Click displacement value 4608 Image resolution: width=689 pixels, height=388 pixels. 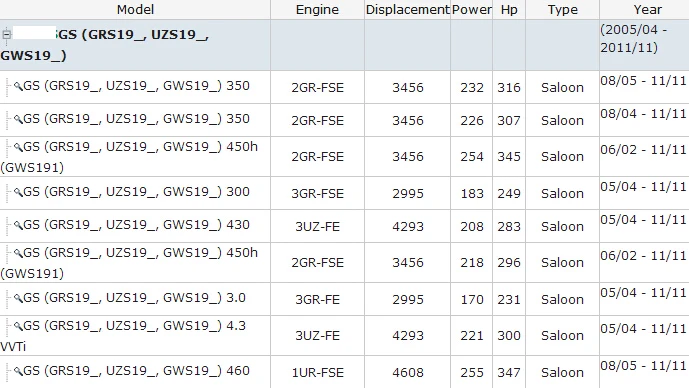[x=408, y=373]
